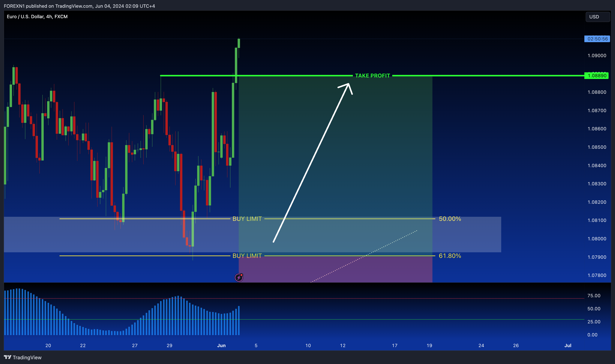Click the 75.00 oscillator axis label

(594, 295)
